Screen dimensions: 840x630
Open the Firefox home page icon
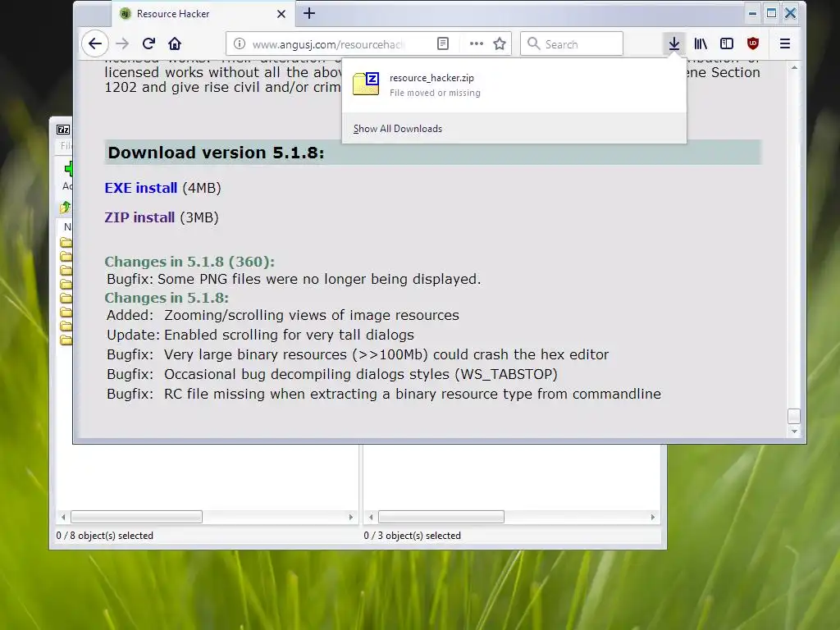tap(175, 43)
